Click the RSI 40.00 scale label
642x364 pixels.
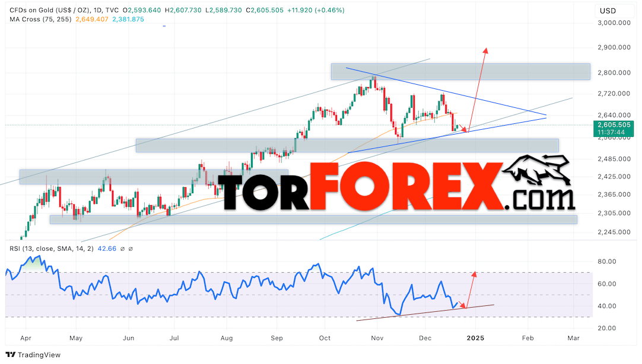[x=607, y=306]
